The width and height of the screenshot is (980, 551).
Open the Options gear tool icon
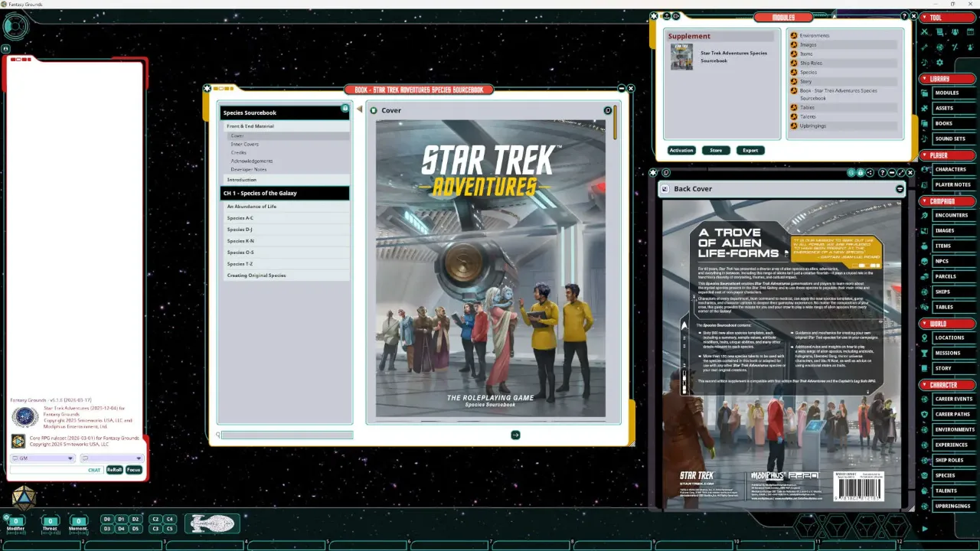(940, 62)
